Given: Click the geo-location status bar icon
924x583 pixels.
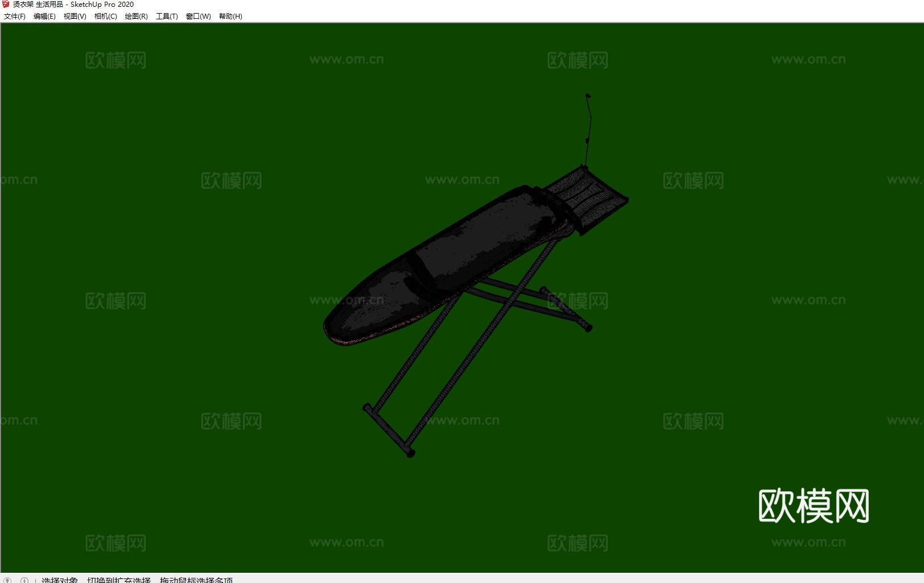Looking at the screenshot, I should 8,580.
